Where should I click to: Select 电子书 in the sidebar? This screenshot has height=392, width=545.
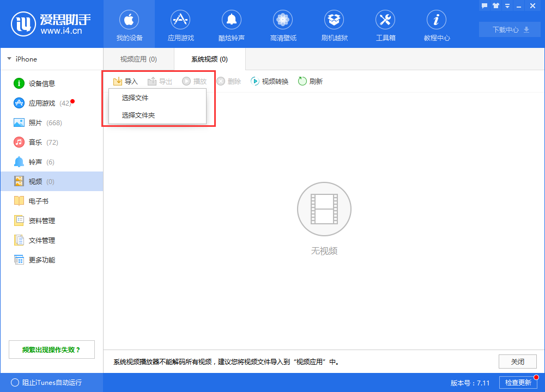tap(52, 201)
